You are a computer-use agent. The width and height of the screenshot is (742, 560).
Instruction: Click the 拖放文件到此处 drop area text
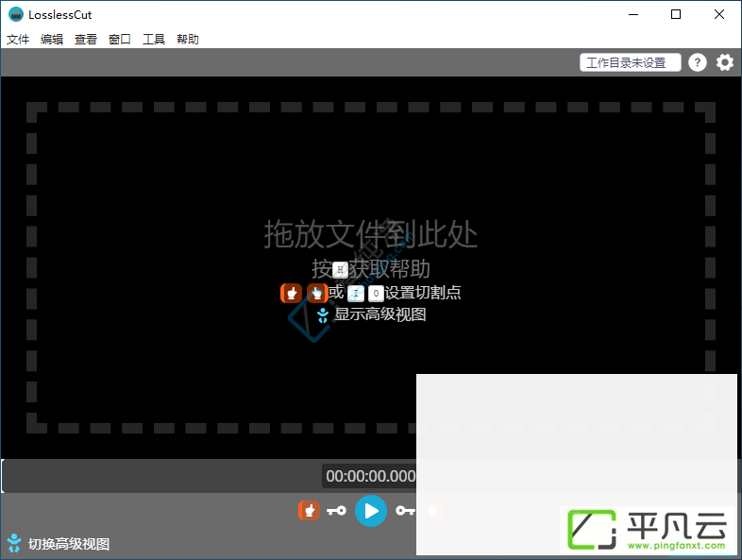tap(370, 234)
